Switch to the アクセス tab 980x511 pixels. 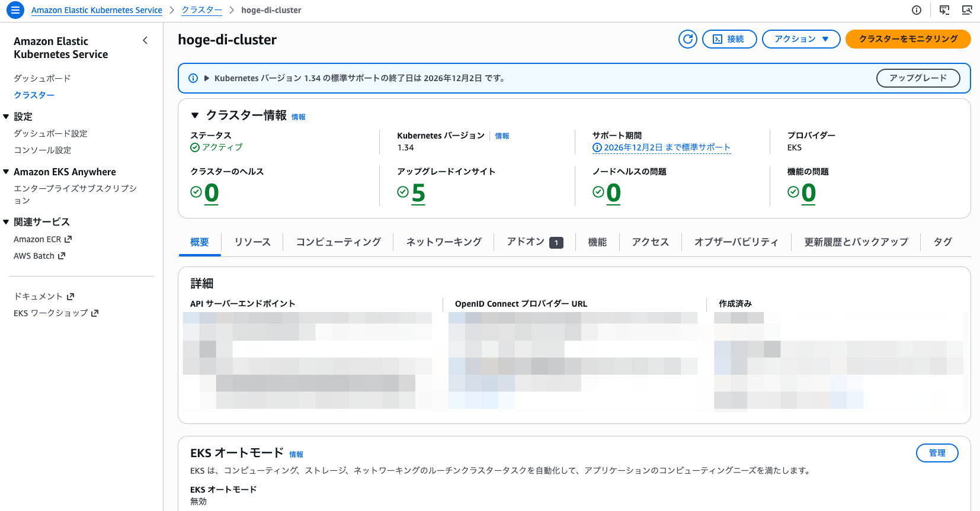point(651,242)
